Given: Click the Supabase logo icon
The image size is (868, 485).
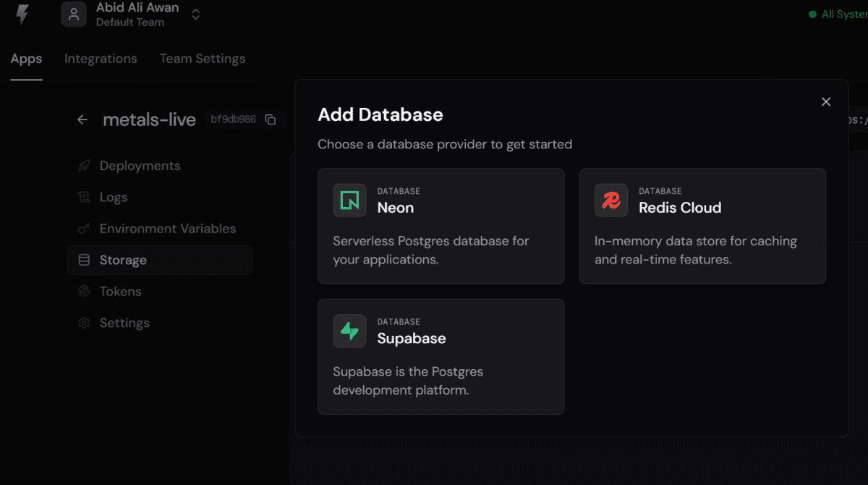Looking at the screenshot, I should coord(349,331).
